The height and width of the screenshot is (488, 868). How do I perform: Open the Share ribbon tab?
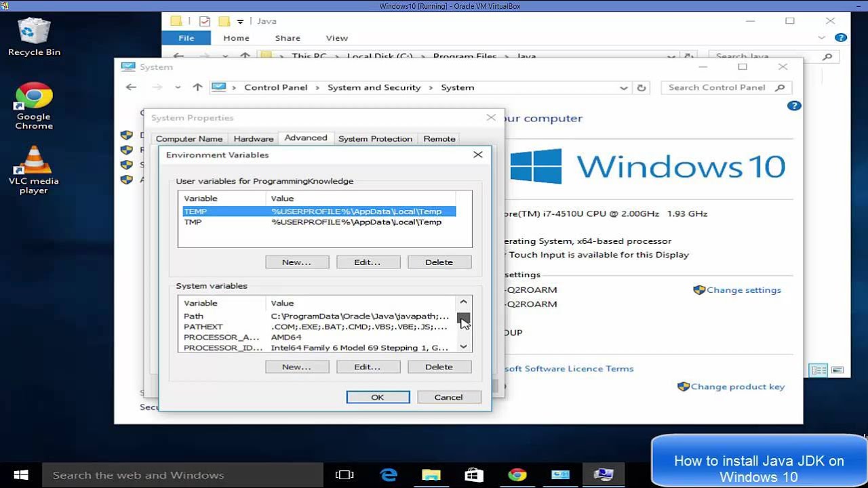tap(288, 38)
